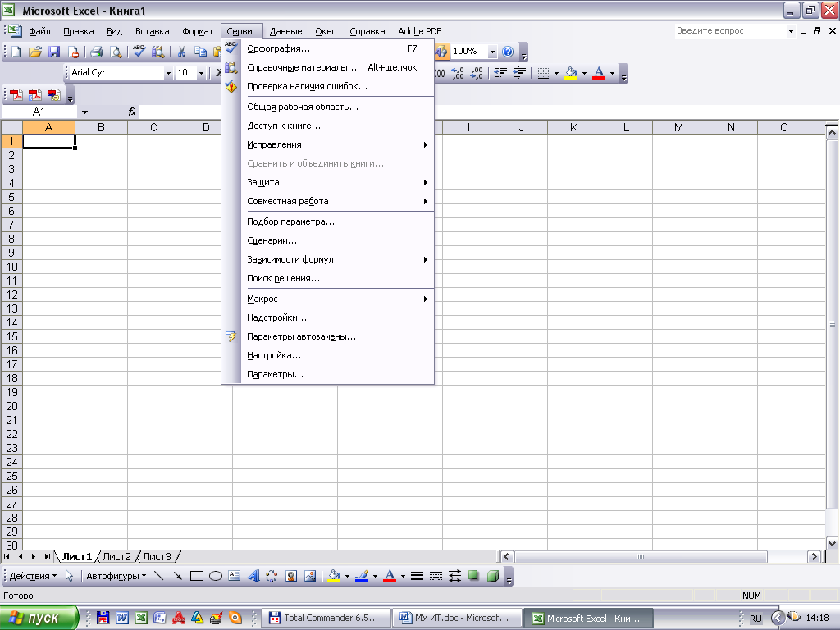Viewport: 840px width, 630px height.
Task: Click the Print printer icon
Action: tap(97, 52)
